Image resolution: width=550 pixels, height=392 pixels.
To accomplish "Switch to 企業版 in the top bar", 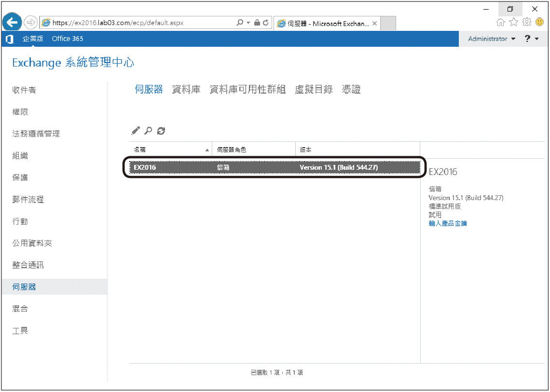I will [33, 39].
